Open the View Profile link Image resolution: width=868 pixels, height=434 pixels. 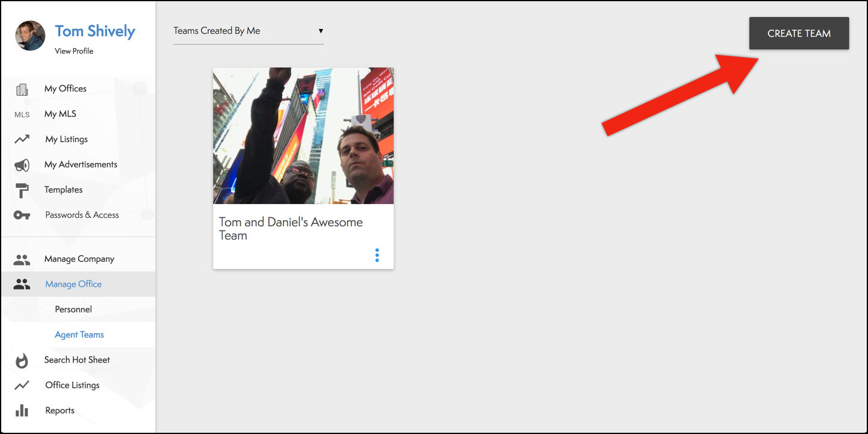coord(74,51)
